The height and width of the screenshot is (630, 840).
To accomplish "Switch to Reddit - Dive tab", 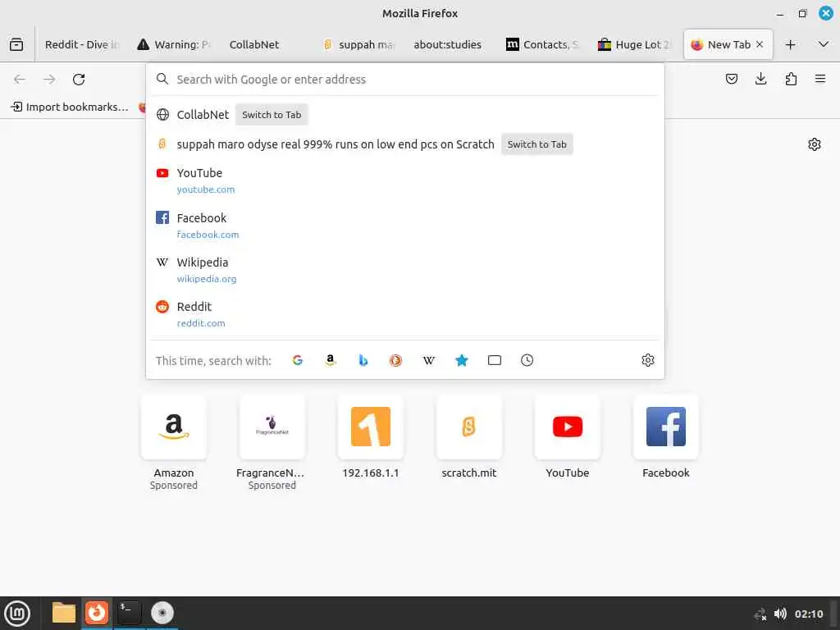I will click(82, 44).
